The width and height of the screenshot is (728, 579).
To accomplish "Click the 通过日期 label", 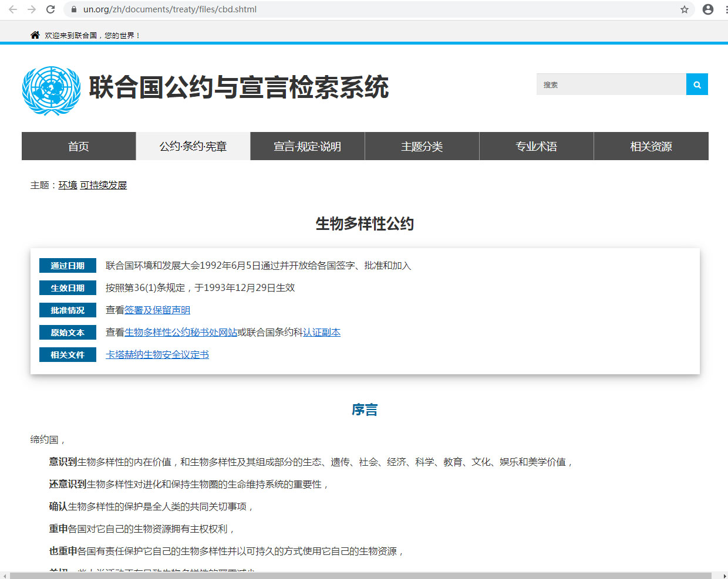I will click(x=68, y=266).
